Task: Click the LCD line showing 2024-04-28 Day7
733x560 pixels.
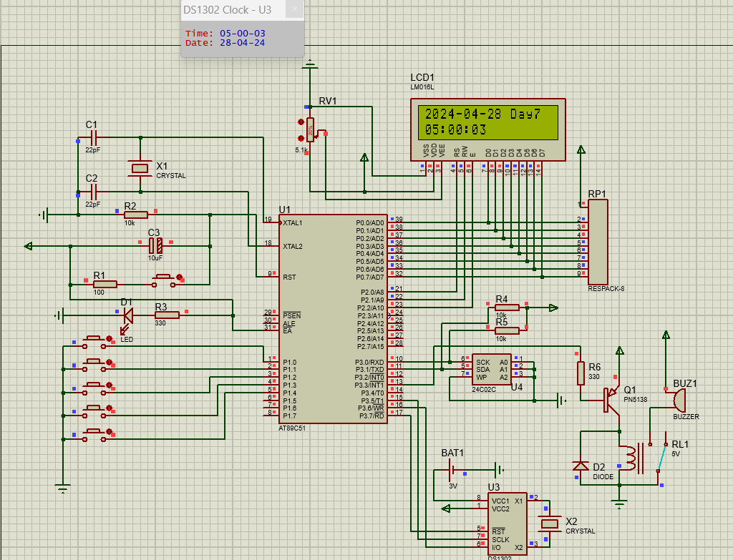Action: pyautogui.click(x=482, y=114)
